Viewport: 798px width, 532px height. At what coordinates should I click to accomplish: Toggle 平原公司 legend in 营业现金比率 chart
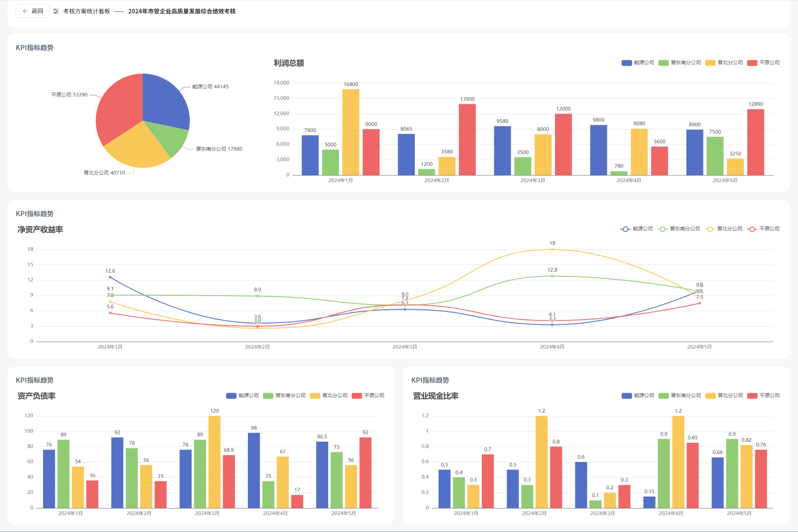click(x=763, y=396)
